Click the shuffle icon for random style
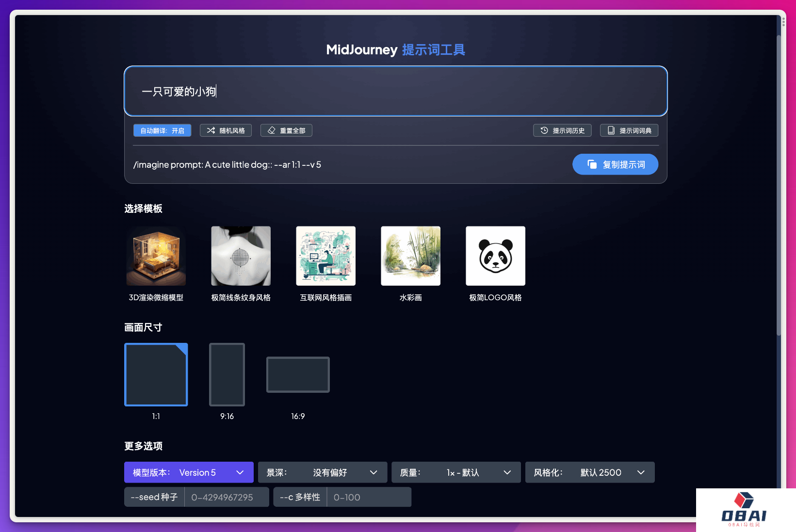The width and height of the screenshot is (796, 532). (211, 130)
